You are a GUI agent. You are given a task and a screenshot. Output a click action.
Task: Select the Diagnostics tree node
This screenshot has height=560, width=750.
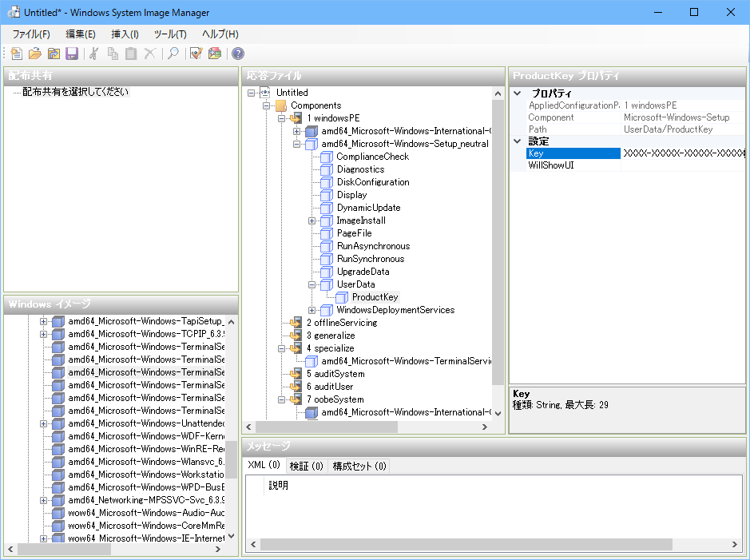[361, 169]
